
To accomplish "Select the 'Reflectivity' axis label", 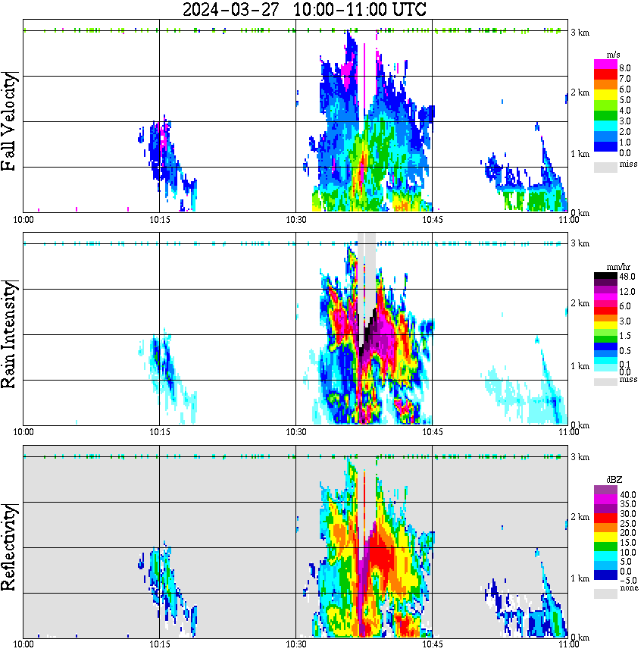I will [x=9, y=547].
